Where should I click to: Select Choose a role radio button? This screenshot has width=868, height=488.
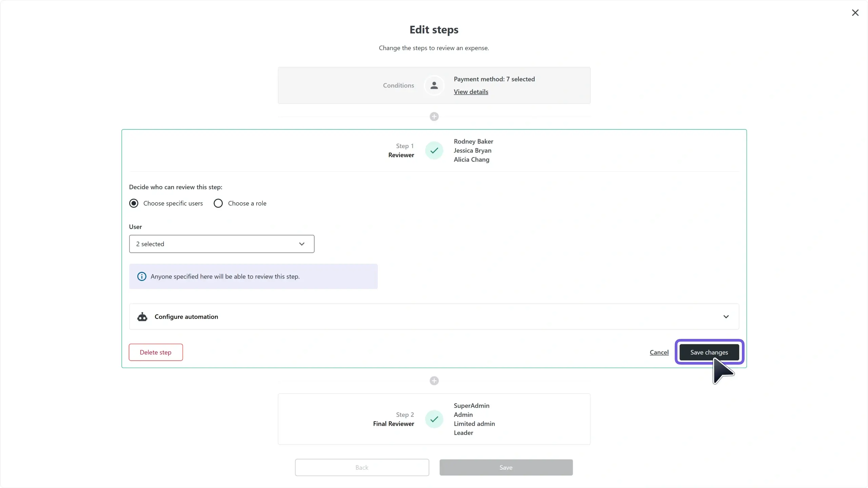[218, 203]
